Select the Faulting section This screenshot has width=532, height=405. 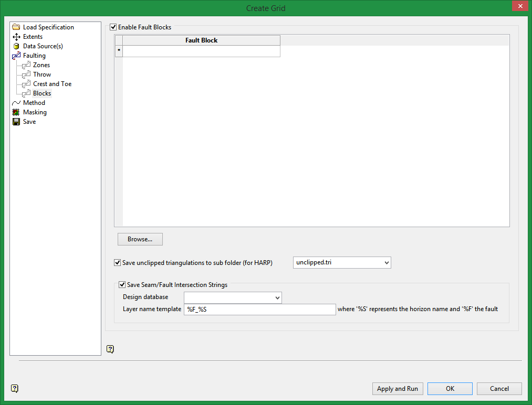click(35, 55)
